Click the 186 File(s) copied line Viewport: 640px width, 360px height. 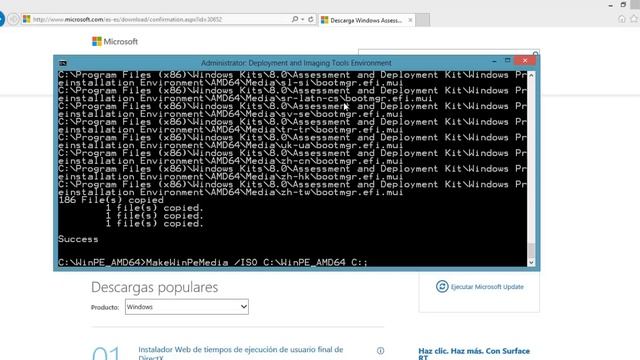(111, 200)
